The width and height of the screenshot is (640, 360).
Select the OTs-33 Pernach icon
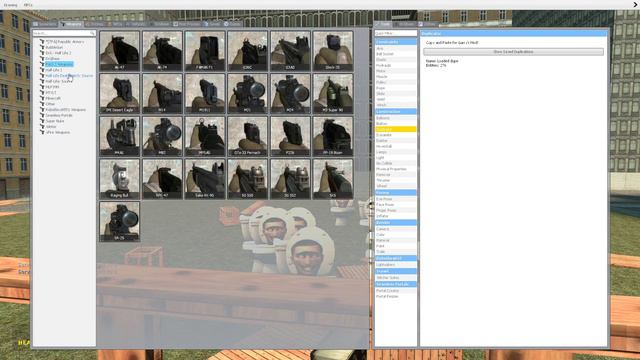point(248,136)
